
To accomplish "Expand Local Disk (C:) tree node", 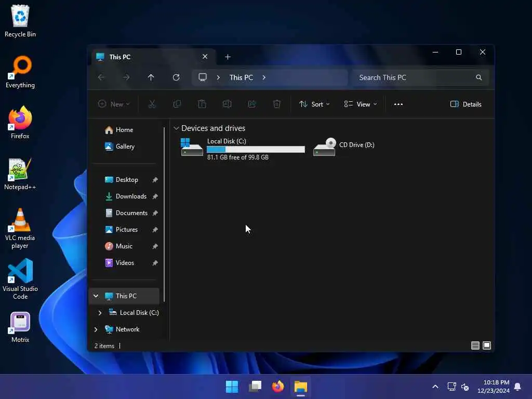I will pos(100,313).
